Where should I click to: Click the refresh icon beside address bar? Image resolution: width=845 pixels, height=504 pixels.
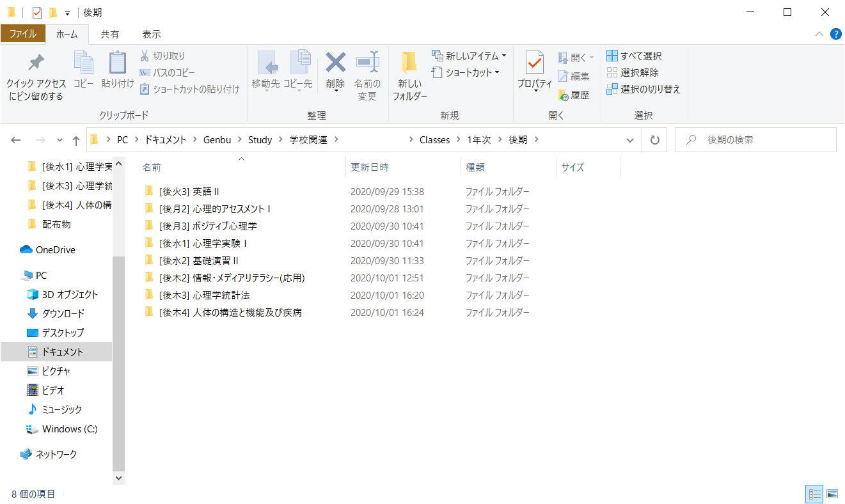(654, 140)
